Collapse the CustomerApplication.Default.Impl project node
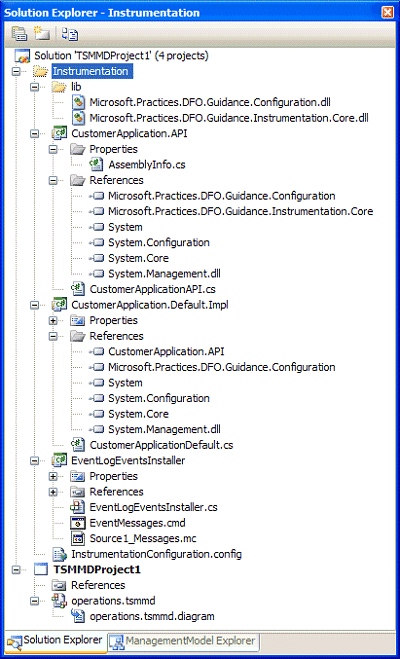 point(34,305)
